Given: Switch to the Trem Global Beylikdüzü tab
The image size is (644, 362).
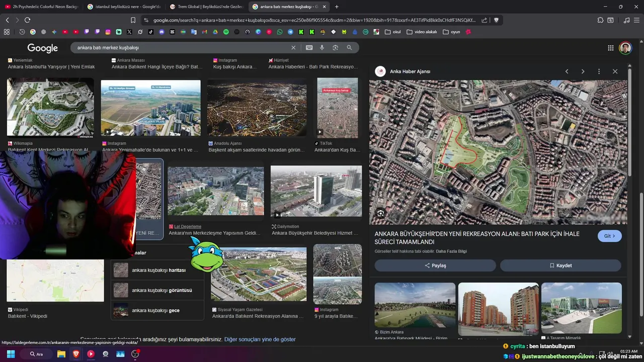Looking at the screenshot, I should pos(206,7).
